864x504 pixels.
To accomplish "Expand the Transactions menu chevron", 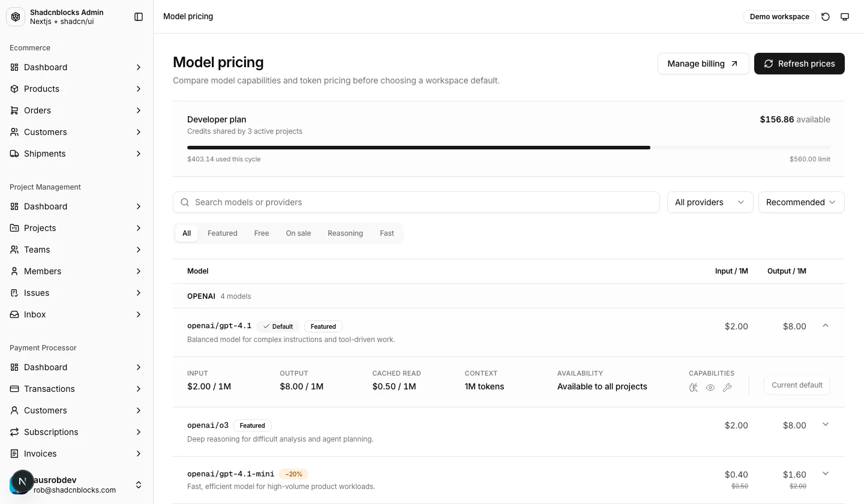I will (x=139, y=389).
